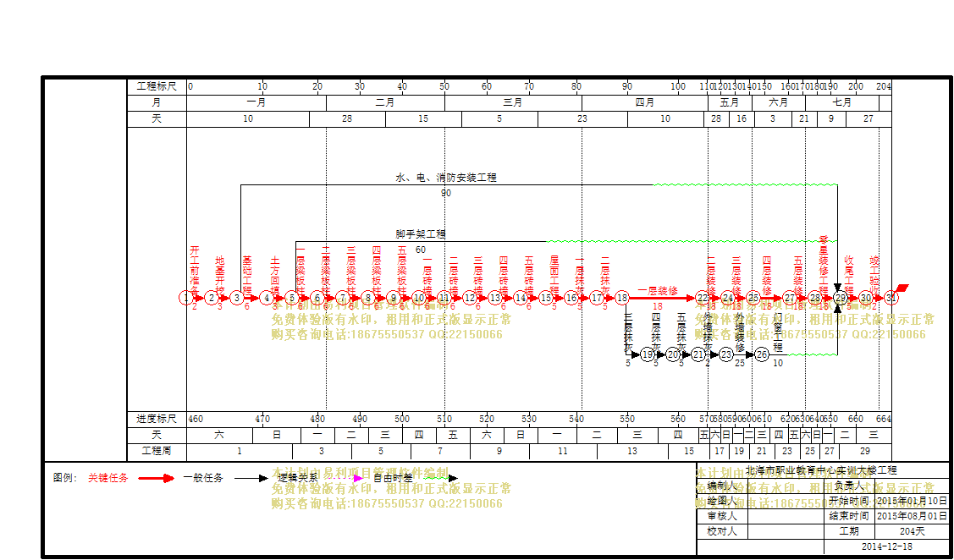Viewport: 954px width, 560px height.
Task: Click the 结束时间 label cell
Action: click(849, 516)
